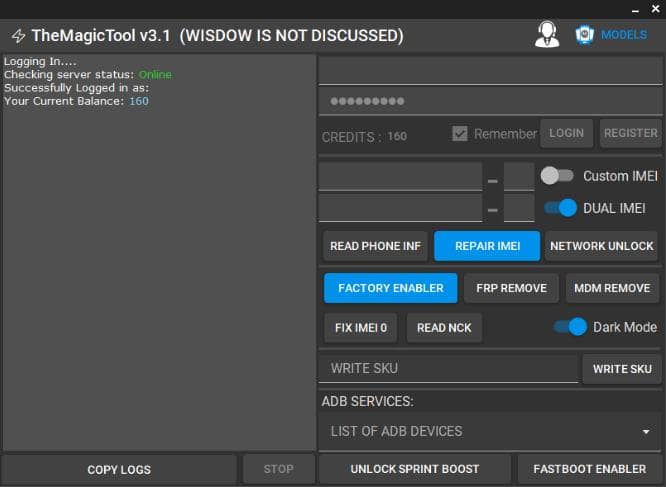Click the STOP button
Image resolution: width=666 pixels, height=487 pixels.
pos(279,469)
